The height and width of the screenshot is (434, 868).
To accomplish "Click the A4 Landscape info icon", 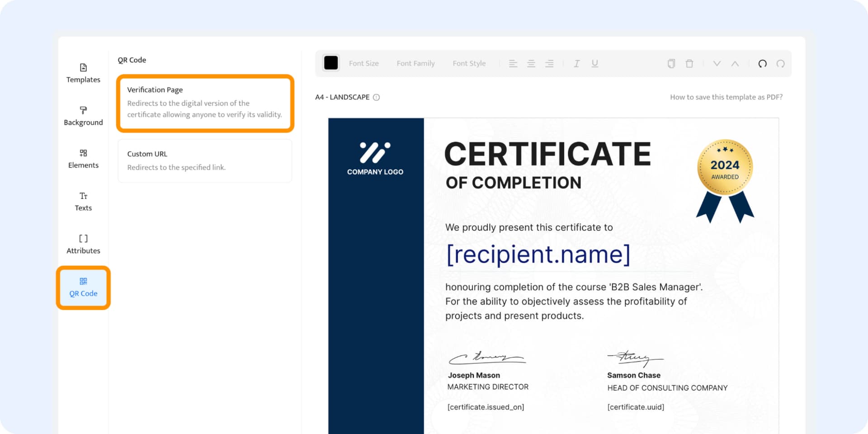I will pos(376,97).
